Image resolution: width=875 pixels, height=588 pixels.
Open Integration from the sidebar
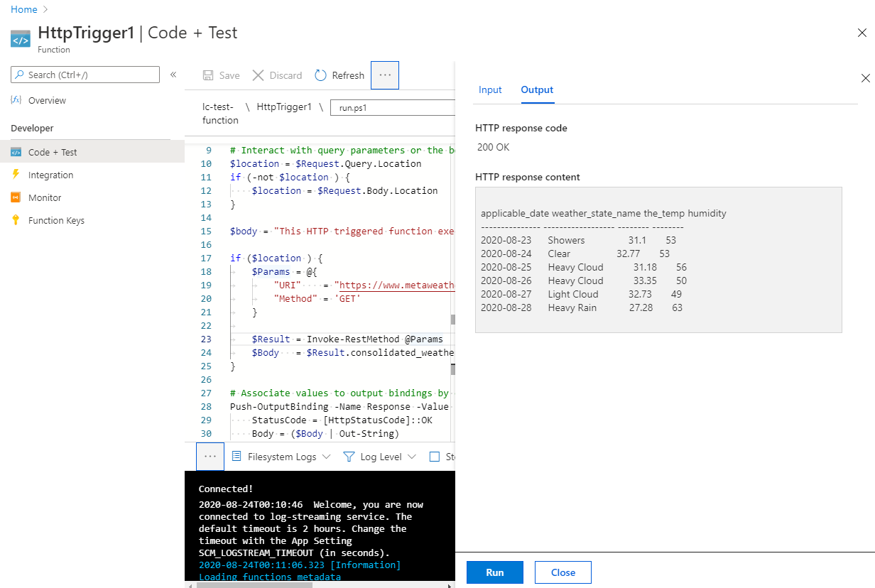48,175
